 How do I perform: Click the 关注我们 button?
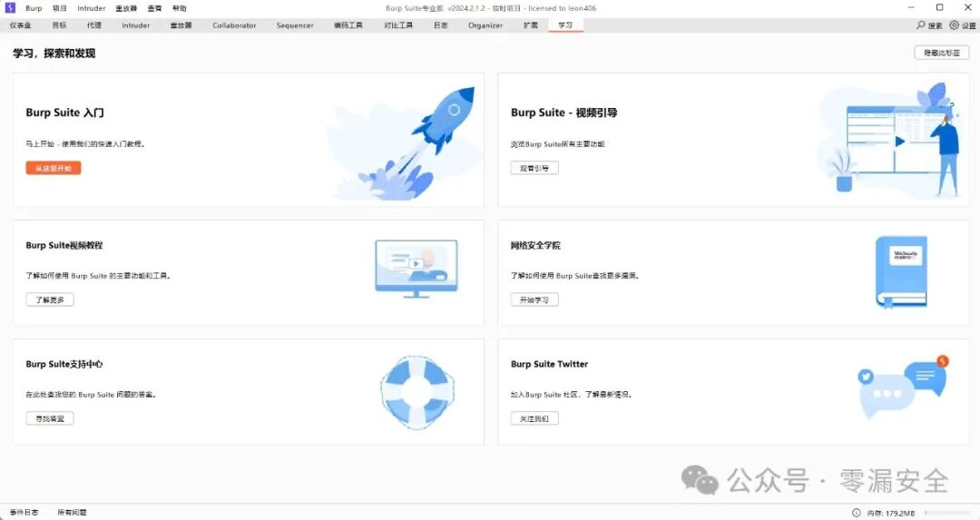click(x=534, y=418)
